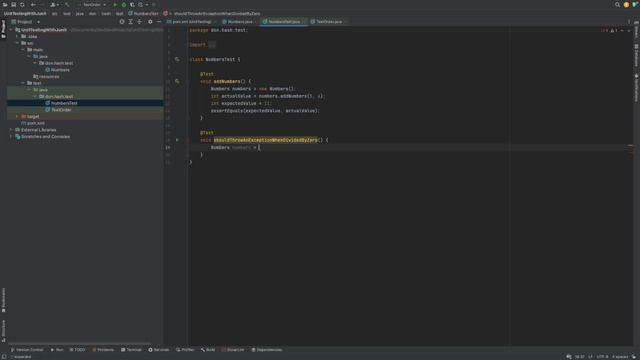The height and width of the screenshot is (360, 640).
Task: Open the Terminal tool window
Action: click(131, 350)
